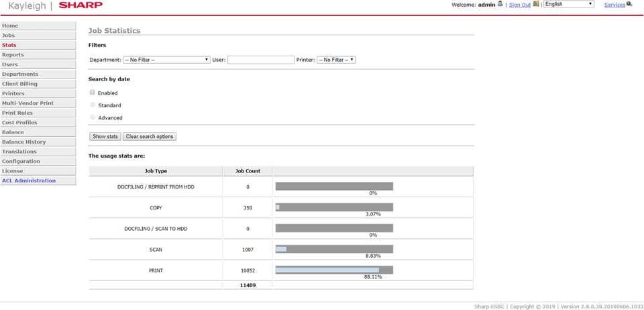
Task: Click the Clear search options button
Action: tap(149, 136)
